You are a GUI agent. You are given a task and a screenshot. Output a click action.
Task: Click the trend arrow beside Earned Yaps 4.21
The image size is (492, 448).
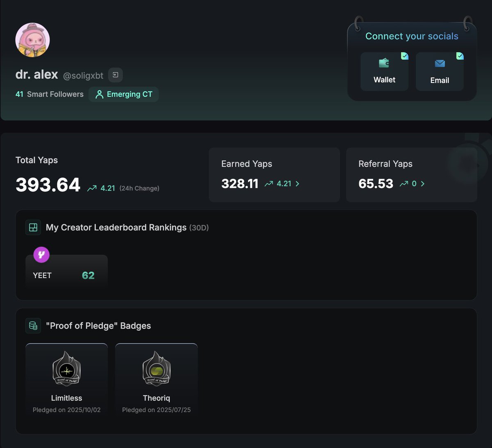(x=269, y=184)
